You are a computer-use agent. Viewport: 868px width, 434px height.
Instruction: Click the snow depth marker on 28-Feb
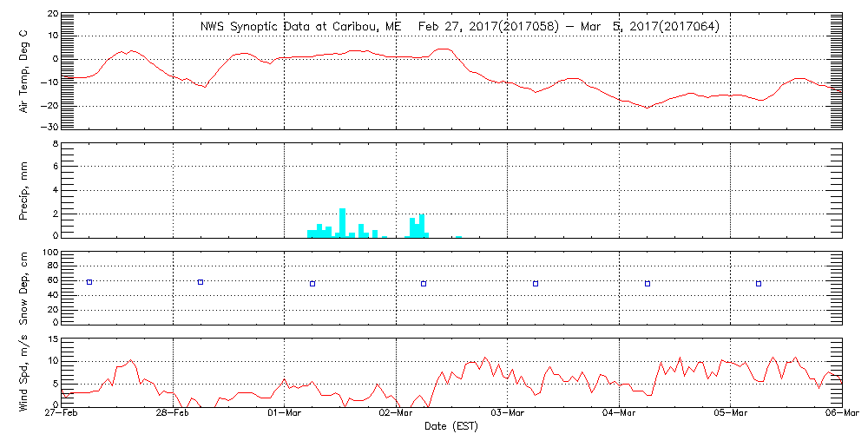tap(201, 282)
